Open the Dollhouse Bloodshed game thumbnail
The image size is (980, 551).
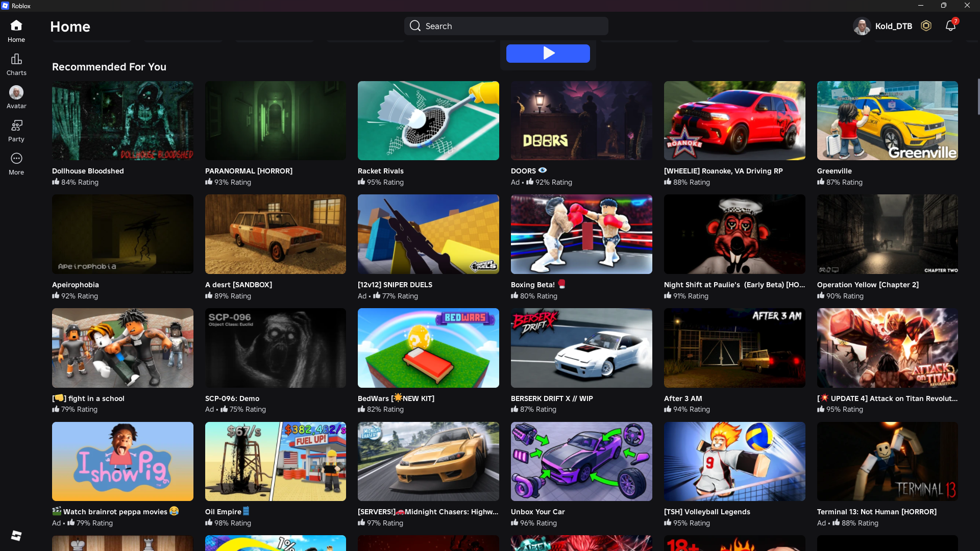click(122, 120)
